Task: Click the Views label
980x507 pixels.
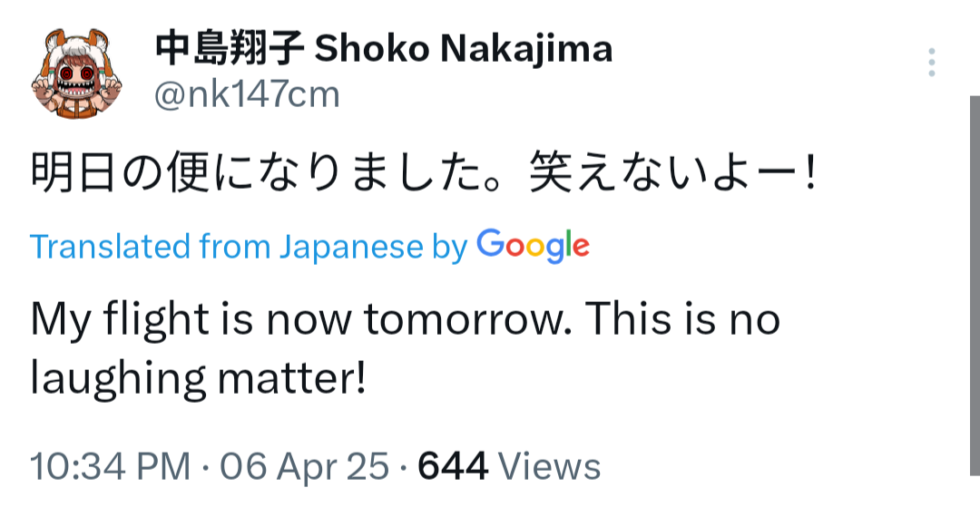Action: [x=551, y=467]
